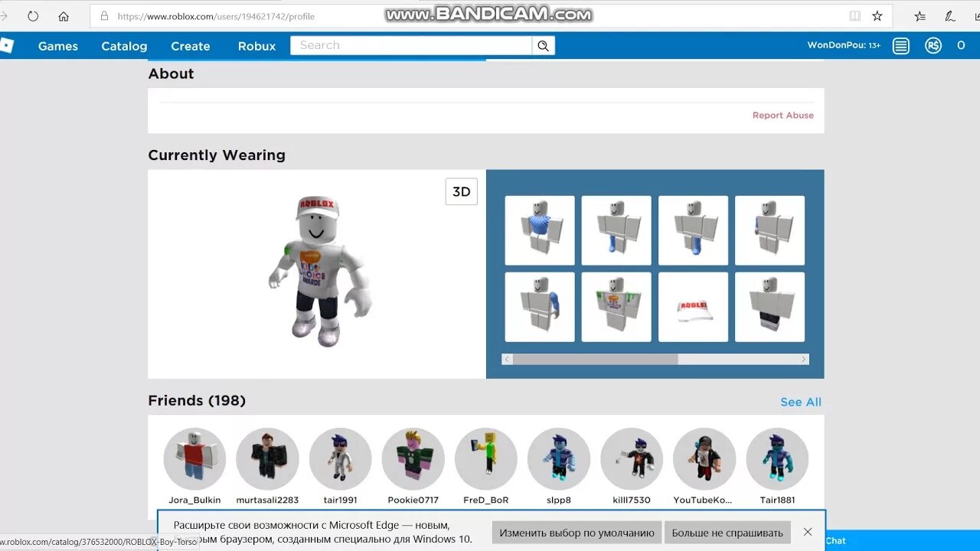Click the wearing list left scroll arrow
The image size is (980, 551).
click(x=507, y=359)
